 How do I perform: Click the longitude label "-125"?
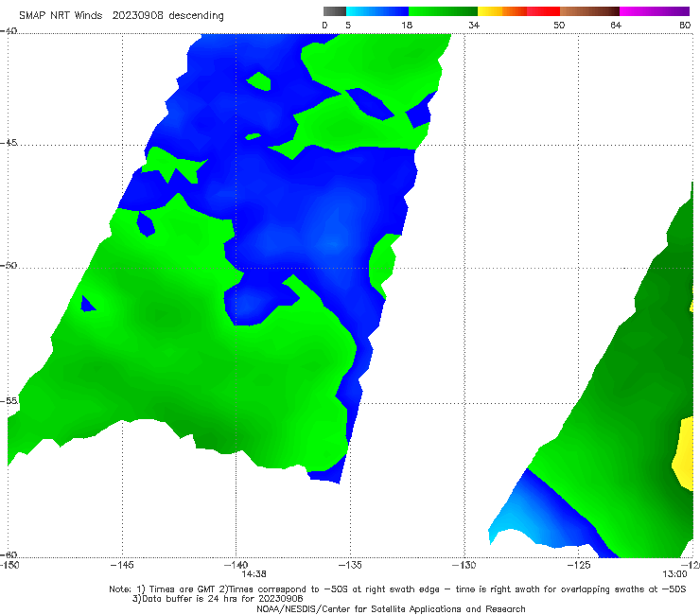[579, 565]
